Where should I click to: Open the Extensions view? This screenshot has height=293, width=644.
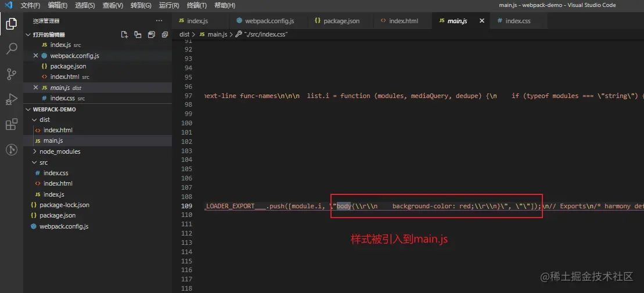[x=12, y=124]
